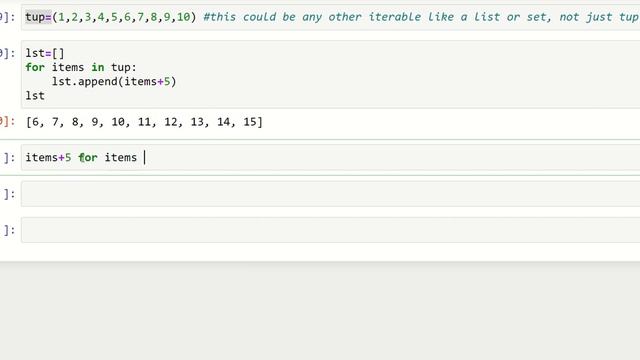This screenshot has width=640, height=360.
Task: Click the 'lst=[]' line
Action: pos(45,53)
